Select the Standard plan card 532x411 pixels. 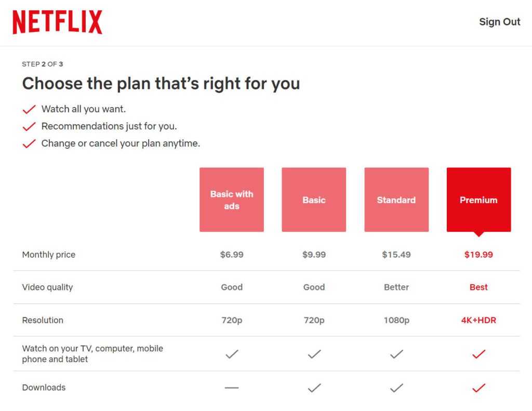[x=396, y=199]
